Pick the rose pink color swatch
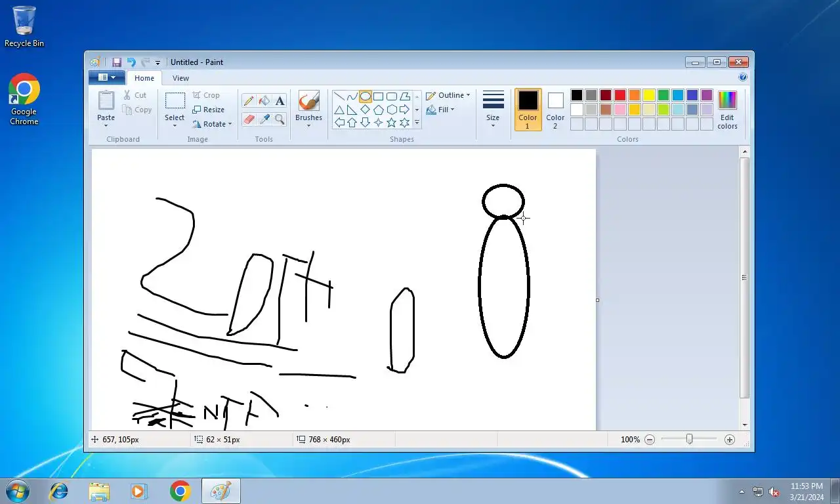Screen dimensions: 840x504 click(620, 110)
